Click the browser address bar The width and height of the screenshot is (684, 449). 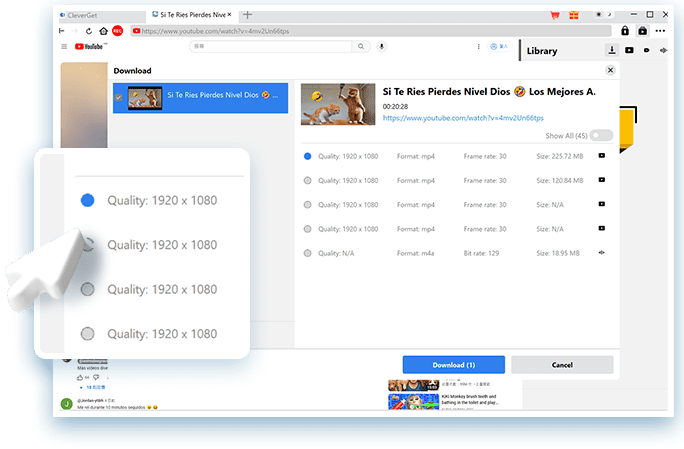[x=370, y=31]
